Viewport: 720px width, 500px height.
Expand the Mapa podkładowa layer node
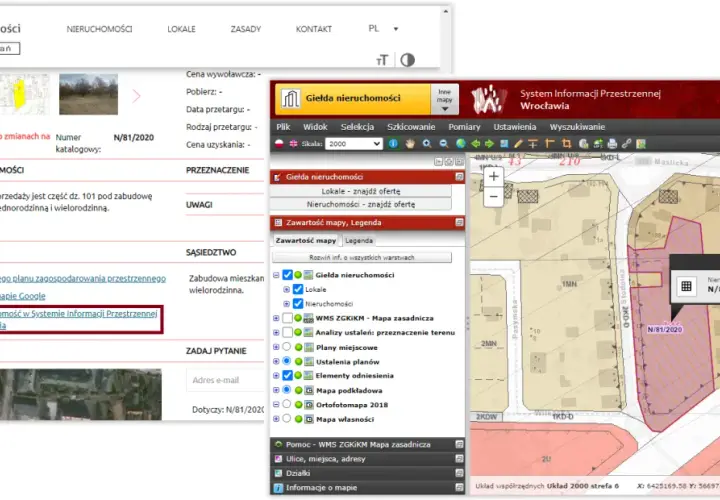[x=276, y=390]
